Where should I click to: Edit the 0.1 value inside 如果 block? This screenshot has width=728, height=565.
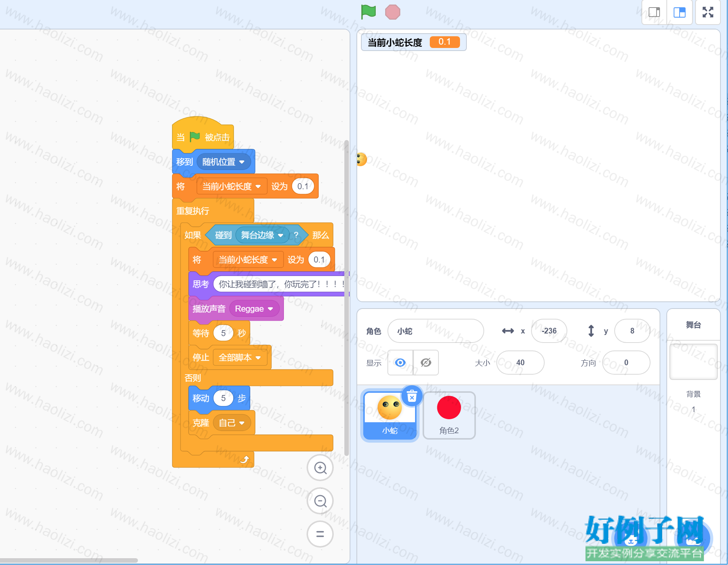tap(319, 260)
